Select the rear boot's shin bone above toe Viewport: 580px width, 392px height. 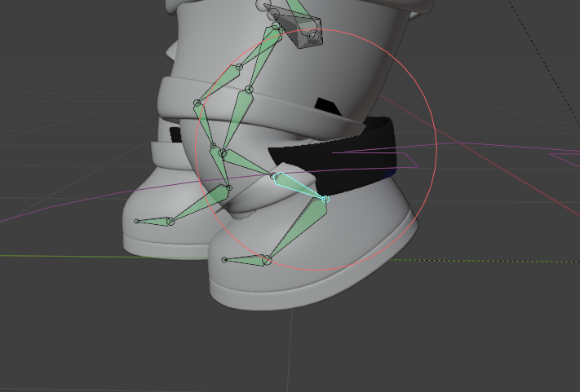(201, 204)
